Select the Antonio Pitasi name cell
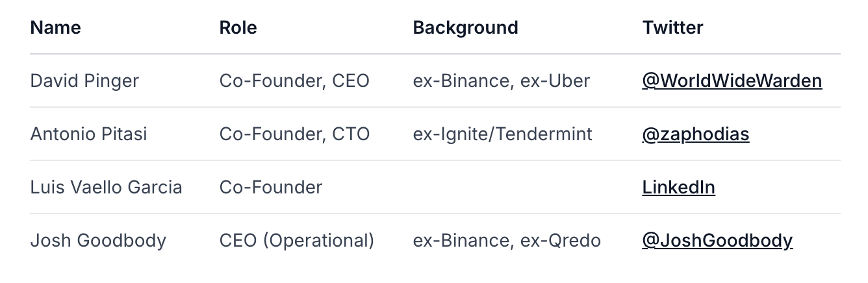 point(88,134)
